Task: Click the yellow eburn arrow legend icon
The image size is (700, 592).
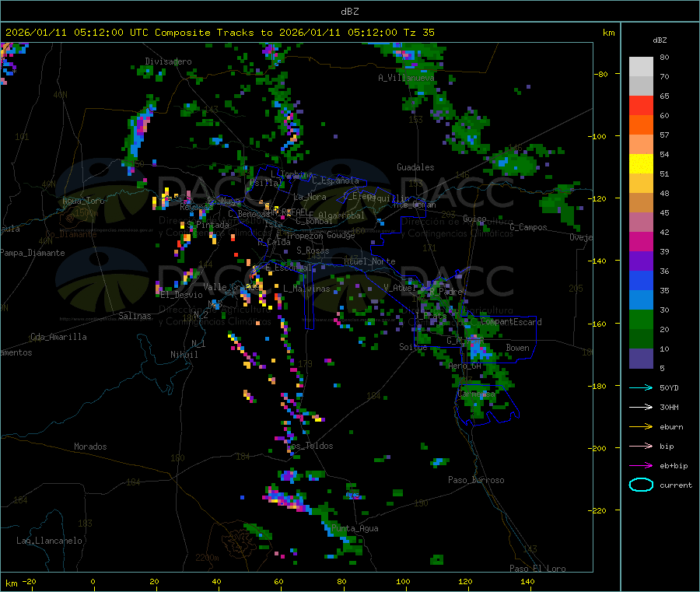Action: [x=641, y=426]
